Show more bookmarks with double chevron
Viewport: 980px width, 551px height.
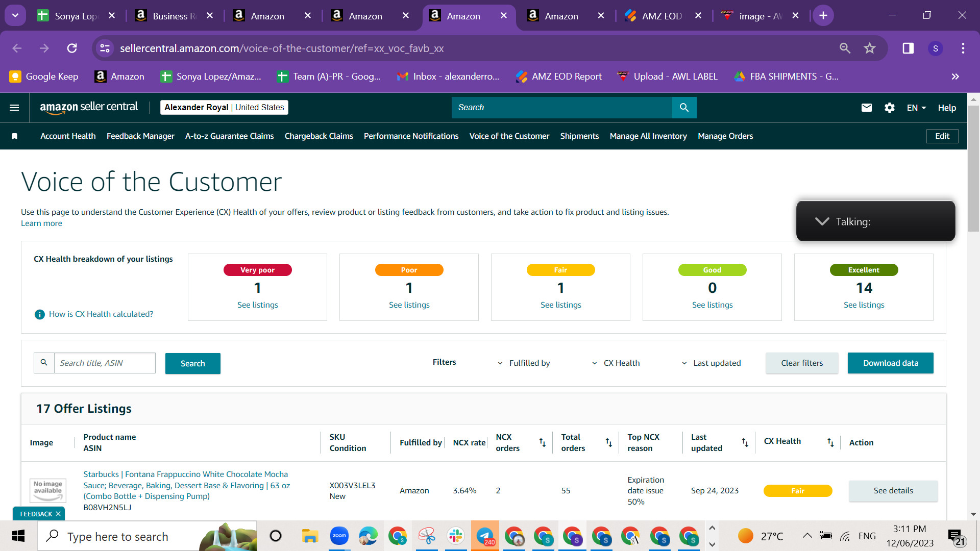pyautogui.click(x=955, y=77)
